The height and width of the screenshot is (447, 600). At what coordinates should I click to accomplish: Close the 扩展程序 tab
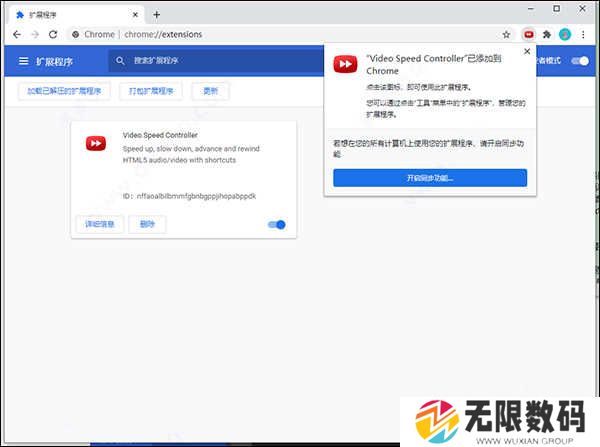(x=135, y=15)
